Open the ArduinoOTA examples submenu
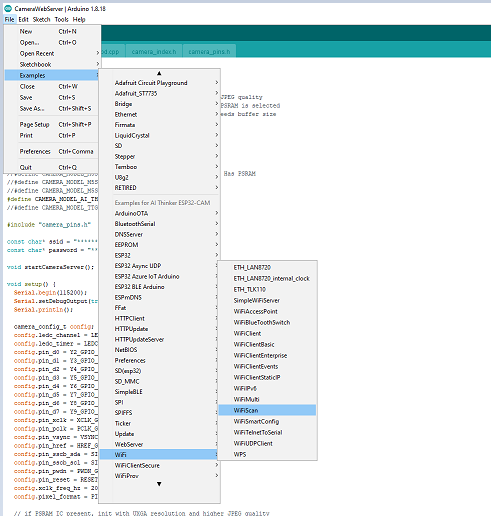Viewport: 491px width, 516px height. point(160,213)
